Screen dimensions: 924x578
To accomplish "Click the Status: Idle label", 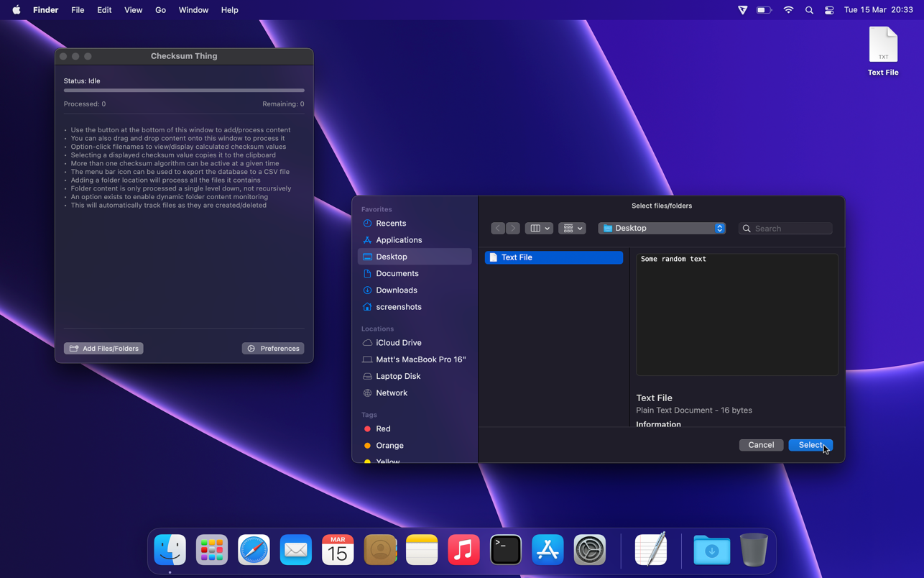I will tap(82, 81).
